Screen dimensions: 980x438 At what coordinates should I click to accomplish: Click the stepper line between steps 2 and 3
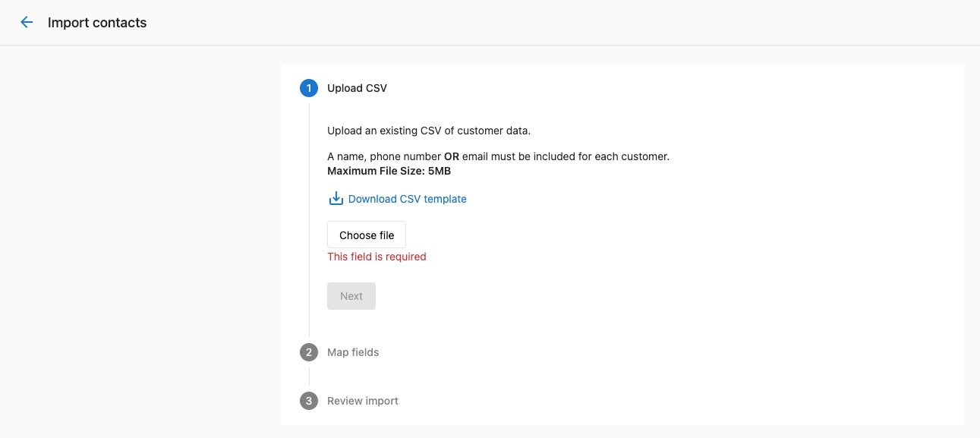309,377
